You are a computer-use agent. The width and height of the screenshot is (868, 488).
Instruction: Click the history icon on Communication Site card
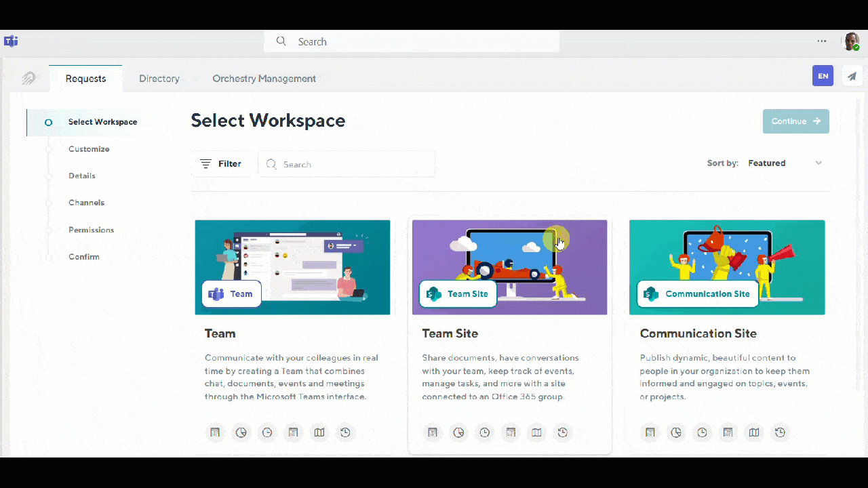(x=780, y=432)
